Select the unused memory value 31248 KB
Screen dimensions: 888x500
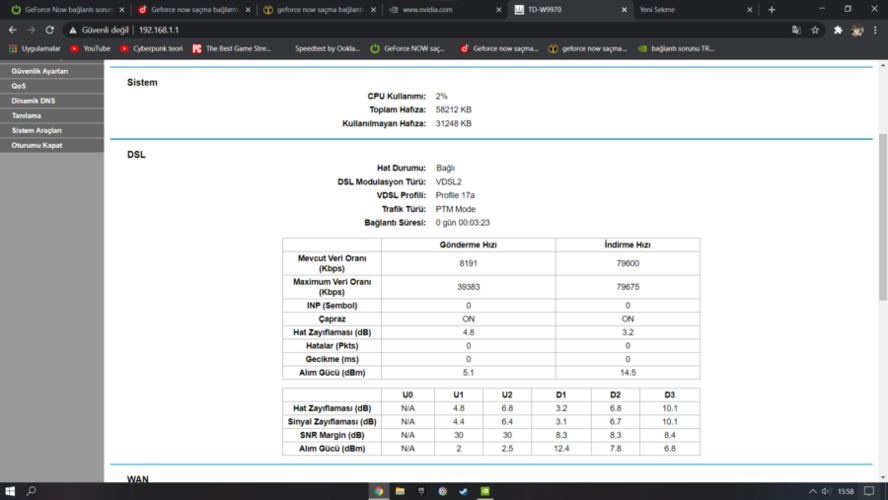[x=454, y=123]
